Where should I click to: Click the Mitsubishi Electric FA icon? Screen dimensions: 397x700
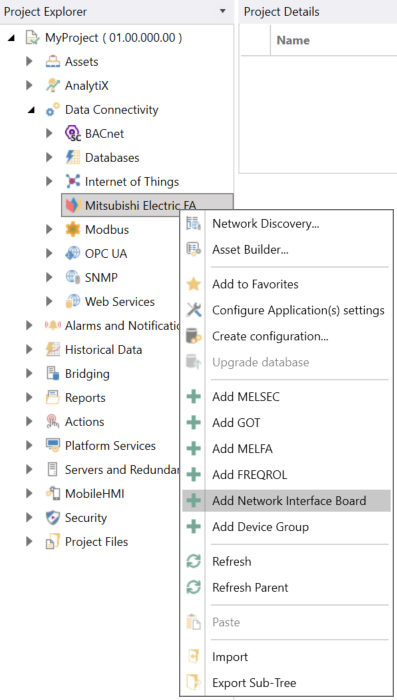pos(72,206)
